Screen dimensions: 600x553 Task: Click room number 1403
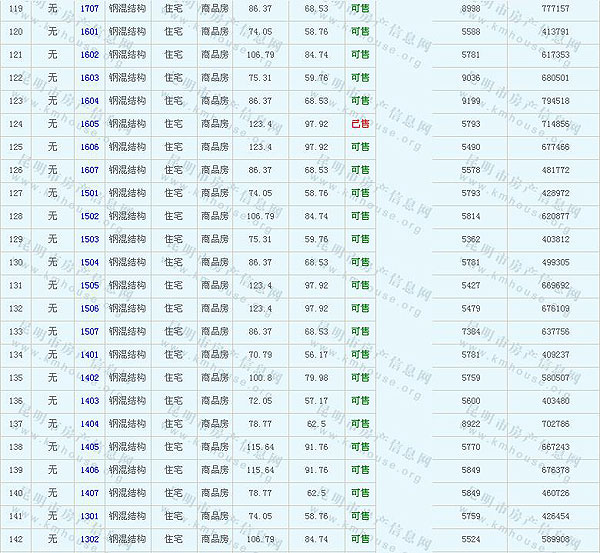(90, 400)
